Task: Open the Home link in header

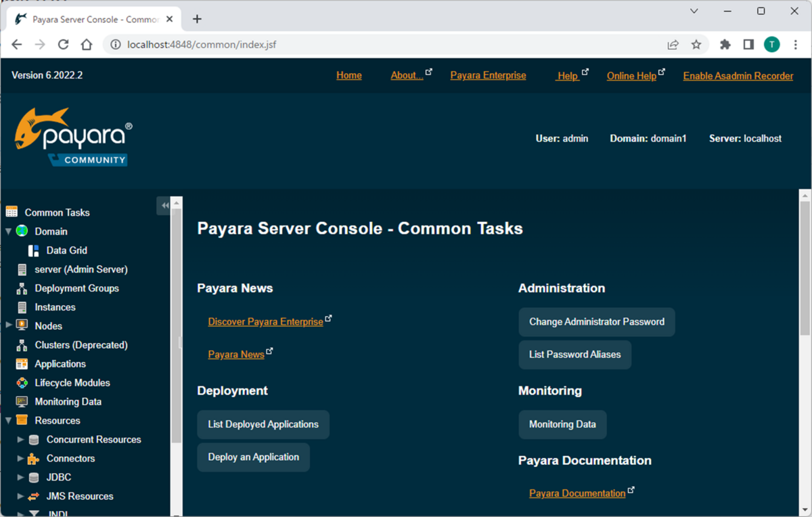Action: click(x=349, y=75)
